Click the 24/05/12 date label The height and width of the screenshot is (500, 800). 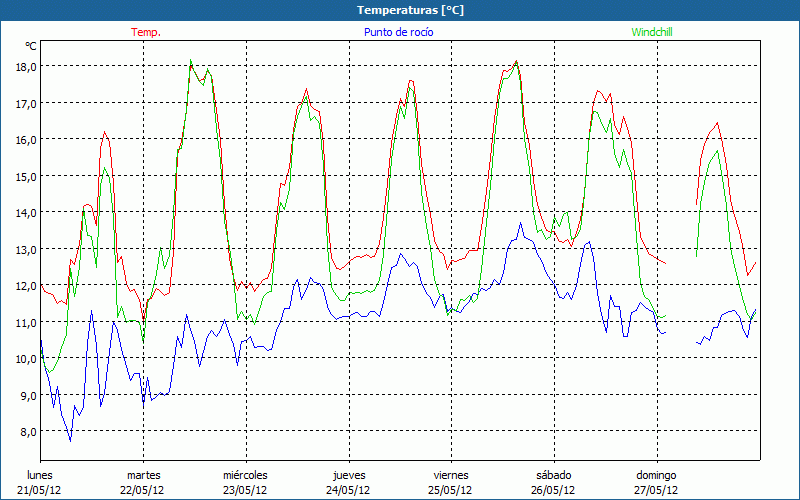click(x=348, y=490)
